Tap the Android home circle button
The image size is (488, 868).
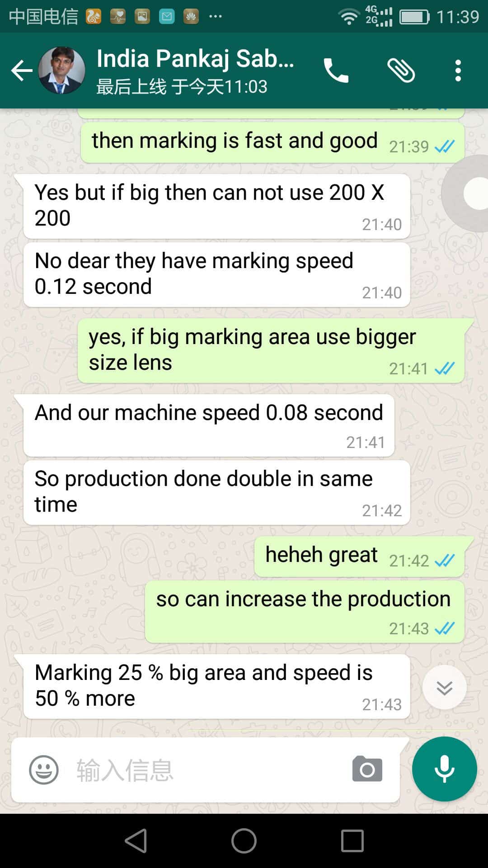coord(244,841)
